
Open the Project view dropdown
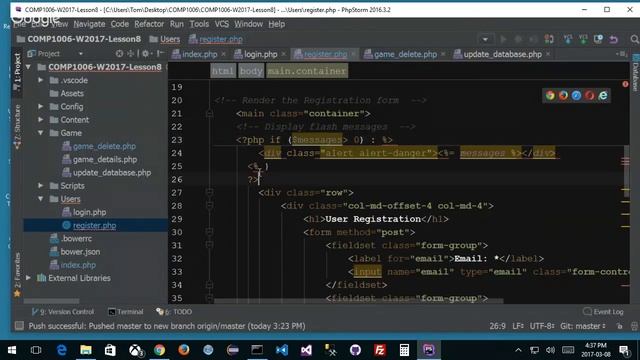(x=80, y=54)
